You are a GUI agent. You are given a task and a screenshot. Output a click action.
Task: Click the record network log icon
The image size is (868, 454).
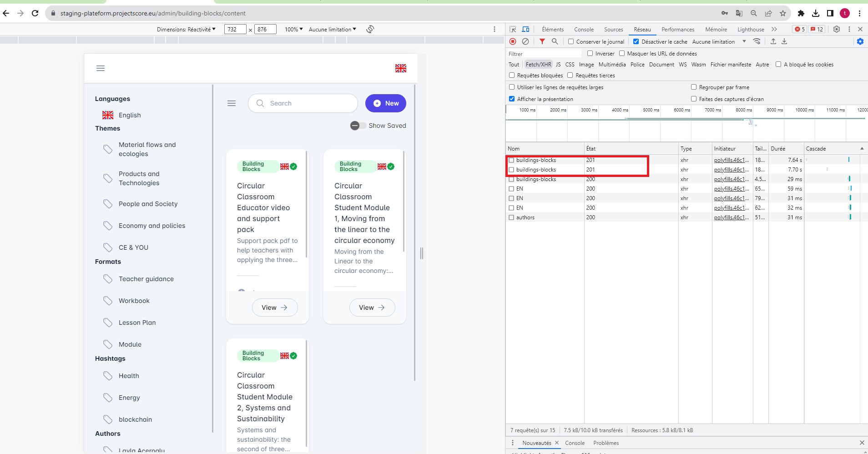513,41
